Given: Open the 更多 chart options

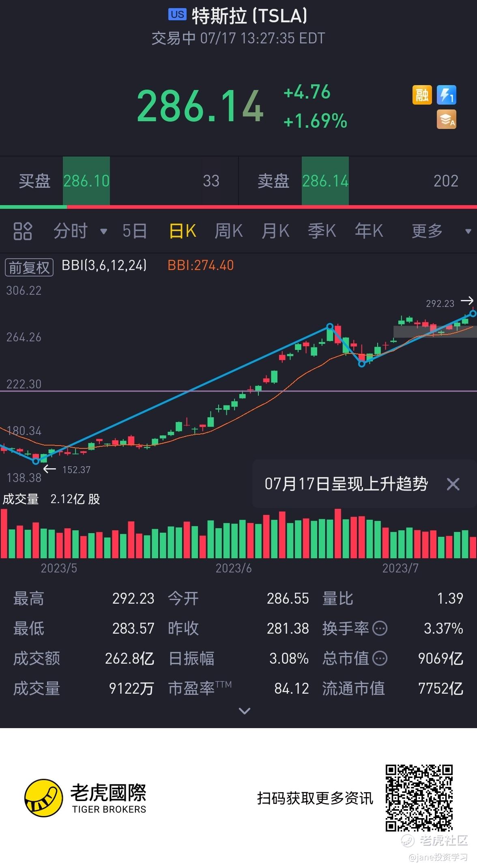Looking at the screenshot, I should [427, 231].
